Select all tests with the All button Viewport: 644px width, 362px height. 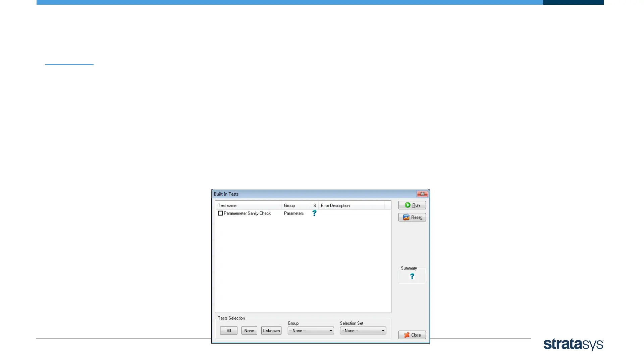point(229,331)
